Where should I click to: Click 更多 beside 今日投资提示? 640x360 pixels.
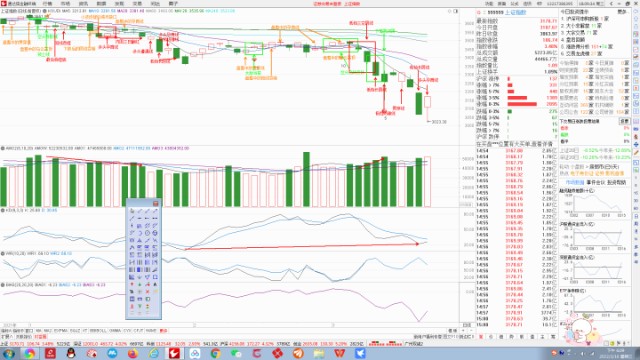623,12
